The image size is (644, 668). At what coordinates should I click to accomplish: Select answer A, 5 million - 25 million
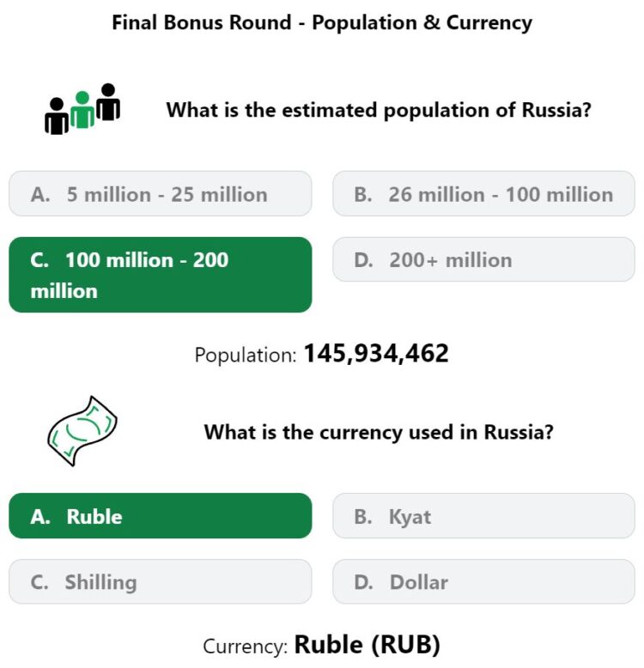click(x=160, y=194)
